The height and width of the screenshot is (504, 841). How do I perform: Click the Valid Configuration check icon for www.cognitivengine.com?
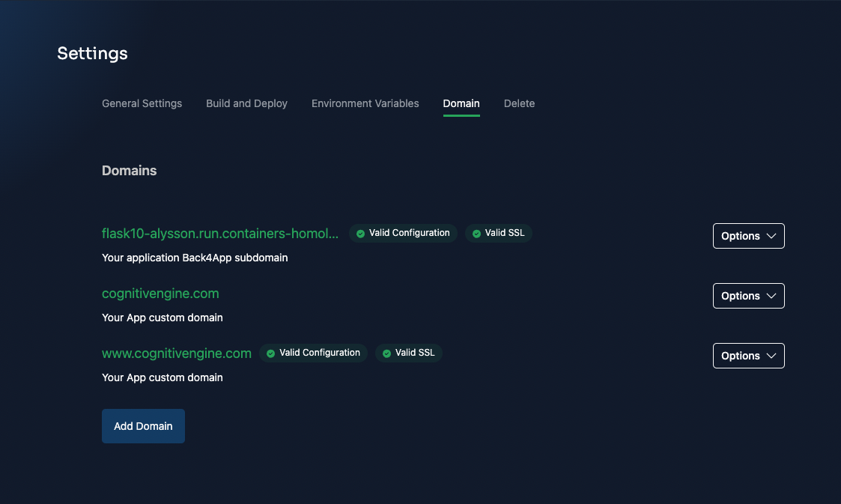tap(270, 353)
